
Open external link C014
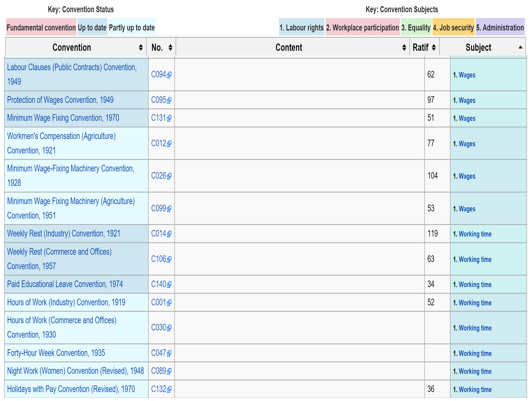(x=161, y=234)
